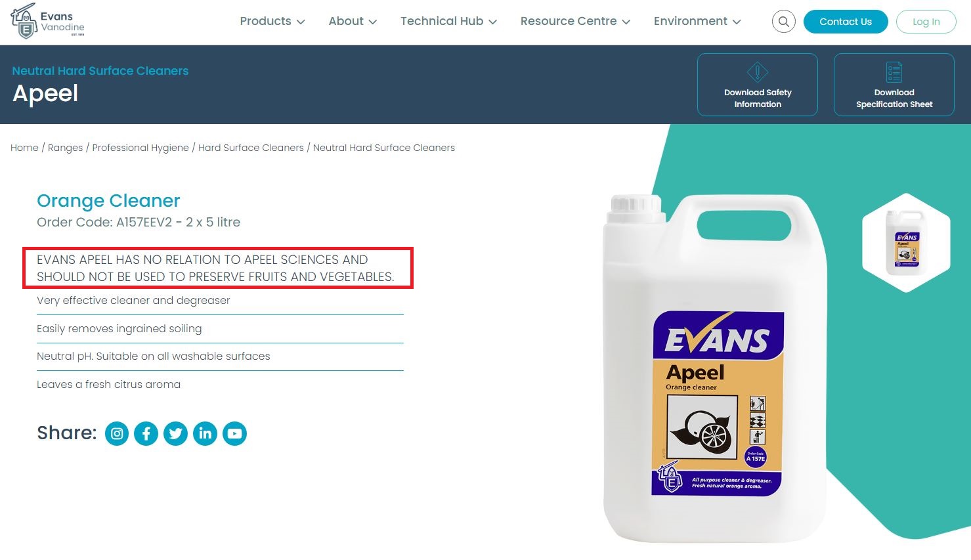
Task: Download Specification Sheet document icon
Action: point(894,72)
